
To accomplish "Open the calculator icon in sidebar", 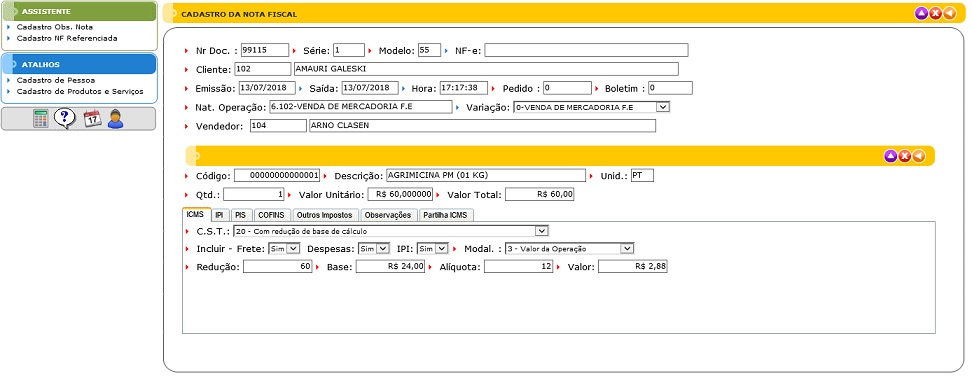I will tap(41, 118).
